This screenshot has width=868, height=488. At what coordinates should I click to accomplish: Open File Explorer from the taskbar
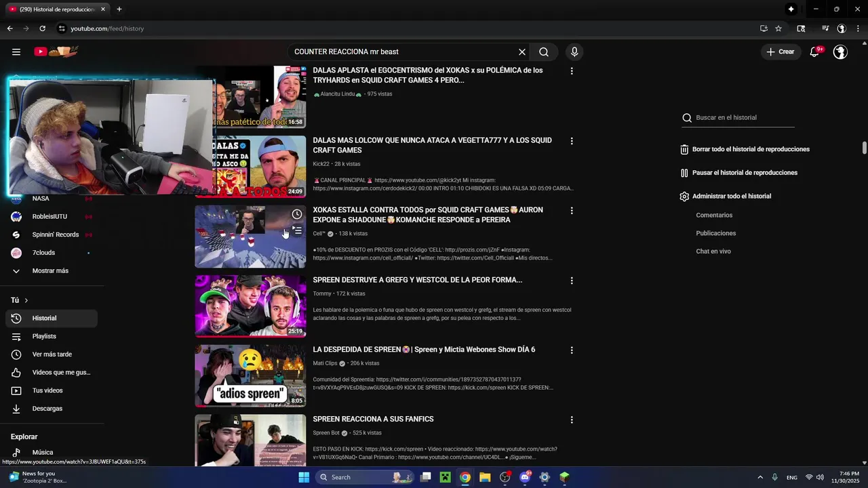(x=485, y=477)
